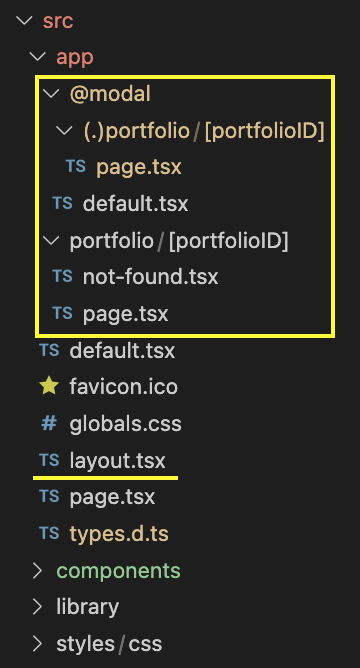Open page.tsx below not-found.tsx
This screenshot has height=668, width=360.
[126, 314]
